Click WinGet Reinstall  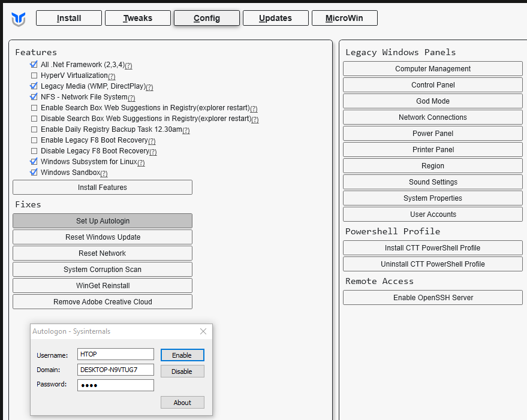coord(103,285)
